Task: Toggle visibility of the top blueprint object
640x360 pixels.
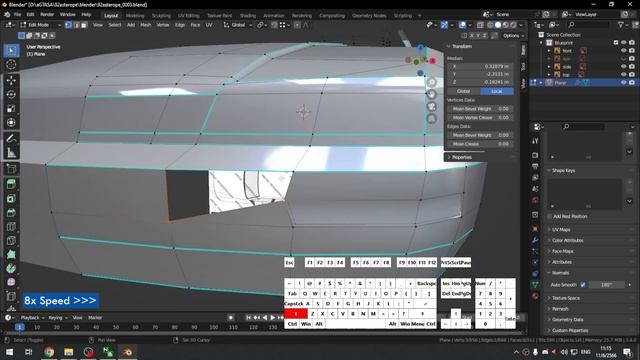Action: pos(623,74)
